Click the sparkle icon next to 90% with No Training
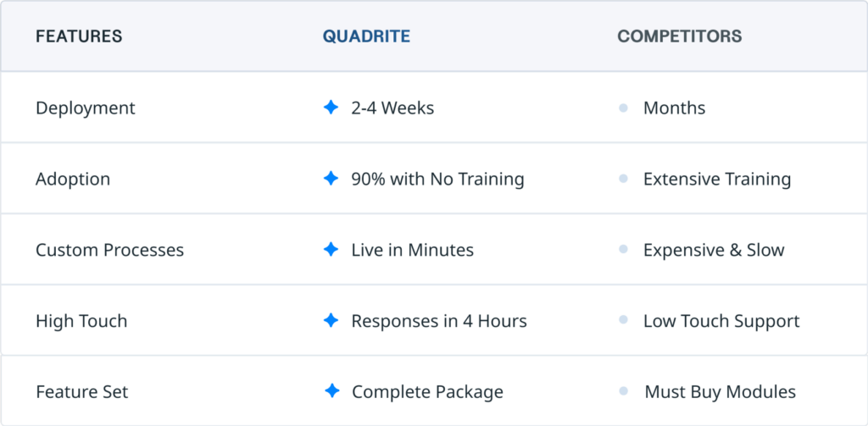The width and height of the screenshot is (868, 426). 331,178
